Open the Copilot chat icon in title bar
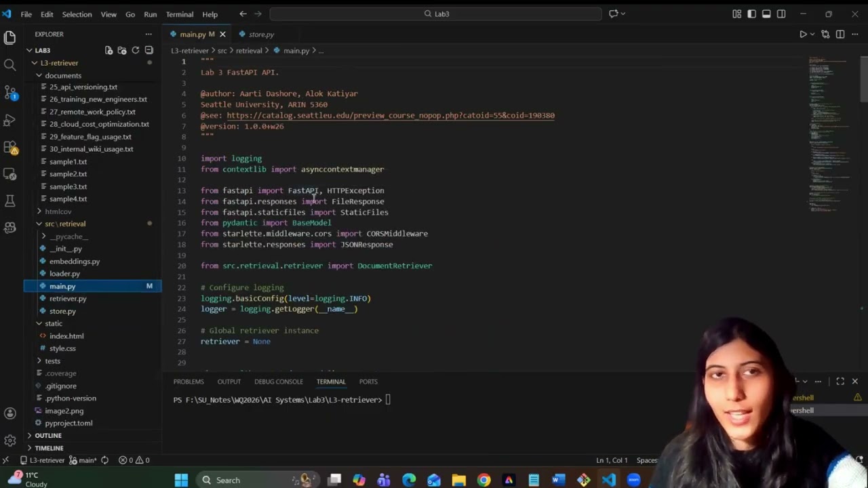 pos(613,14)
